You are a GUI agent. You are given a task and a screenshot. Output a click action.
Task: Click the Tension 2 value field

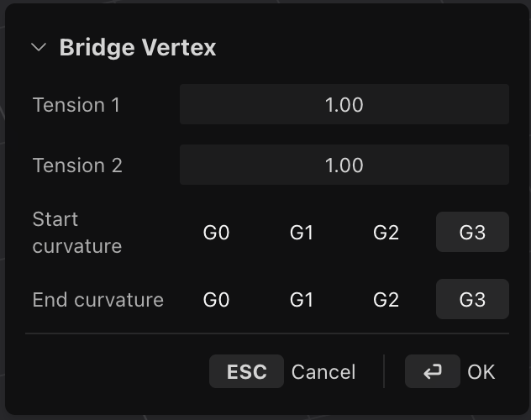point(344,165)
